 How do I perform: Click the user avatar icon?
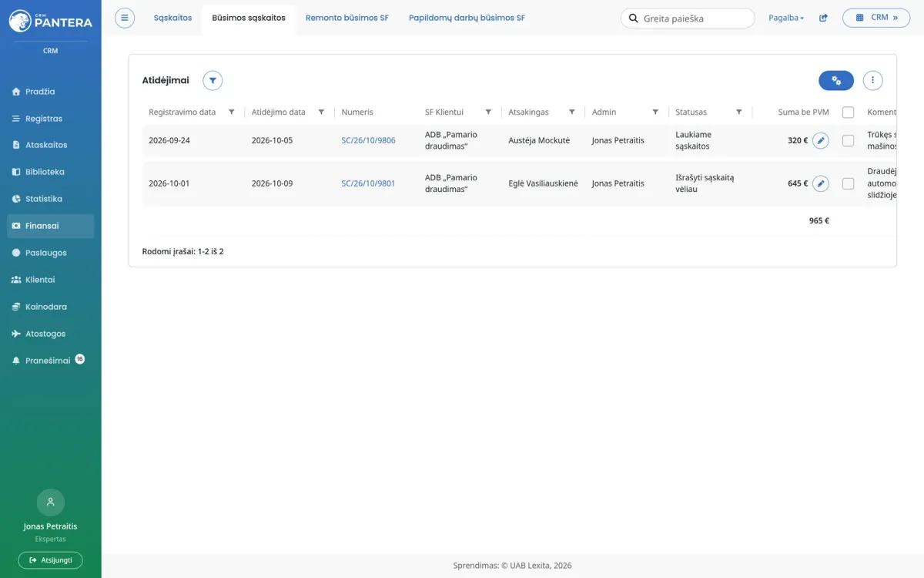tap(51, 502)
